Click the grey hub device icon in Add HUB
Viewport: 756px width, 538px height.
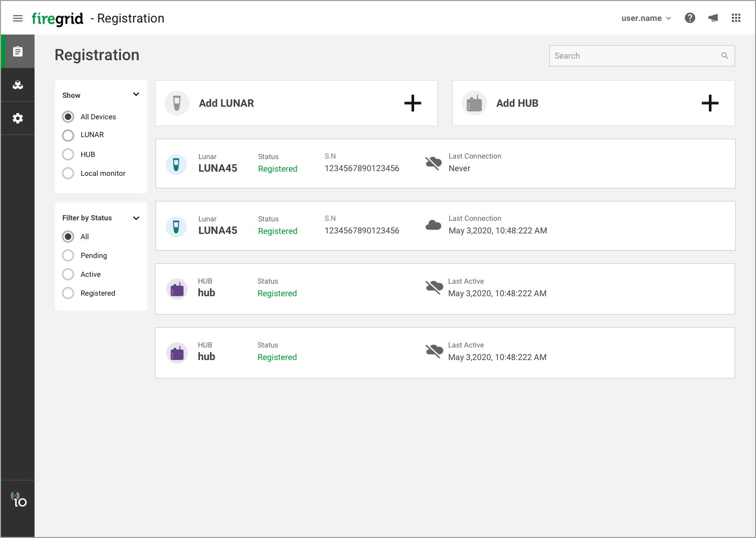pyautogui.click(x=474, y=103)
